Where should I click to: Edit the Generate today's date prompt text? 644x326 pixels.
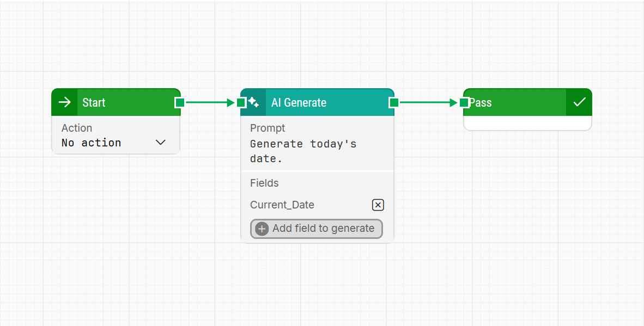point(303,151)
